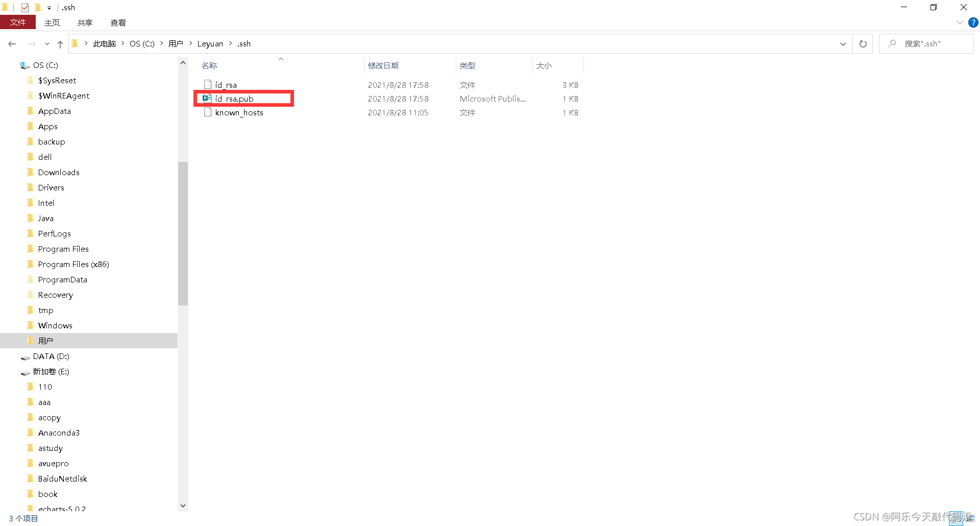Sort by 大小 column header
980x526 pixels.
(544, 65)
